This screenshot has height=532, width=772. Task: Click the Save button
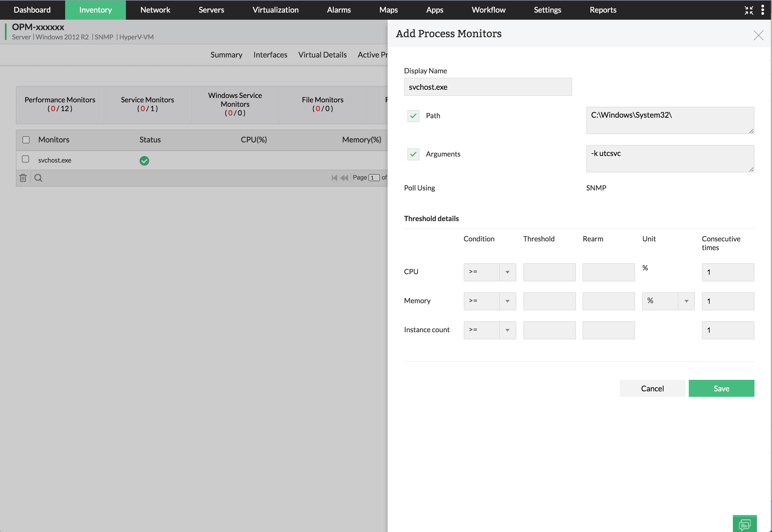click(x=722, y=388)
